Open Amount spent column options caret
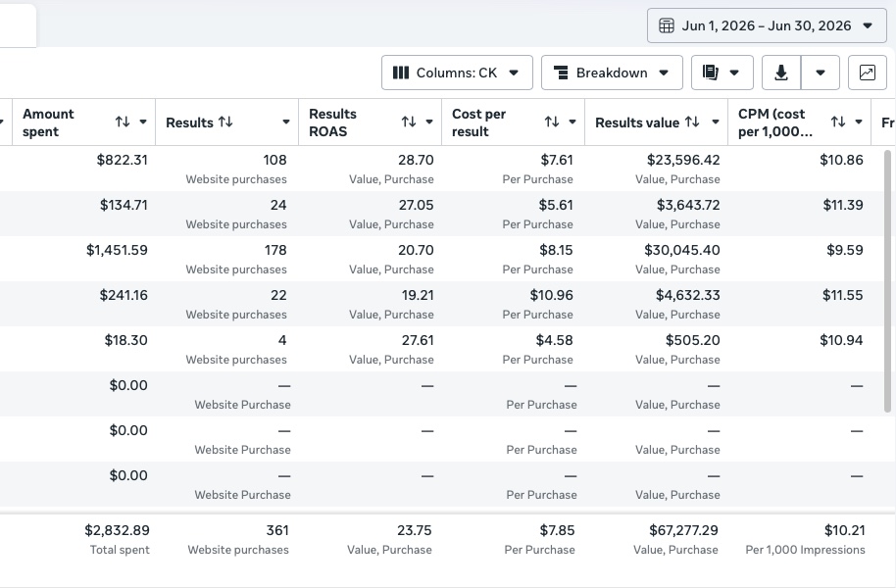The height and width of the screenshot is (588, 896). click(143, 122)
